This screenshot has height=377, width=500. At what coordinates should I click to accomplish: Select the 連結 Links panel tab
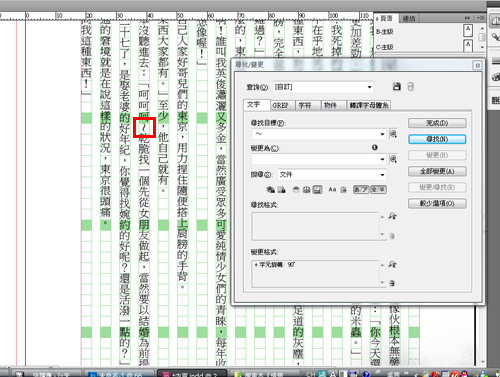tap(409, 19)
